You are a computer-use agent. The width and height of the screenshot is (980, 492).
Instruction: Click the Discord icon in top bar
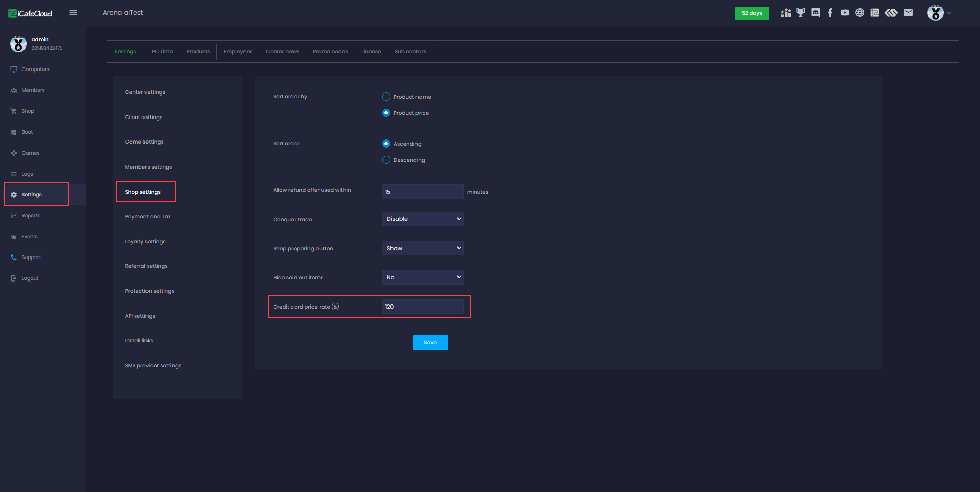pos(815,13)
